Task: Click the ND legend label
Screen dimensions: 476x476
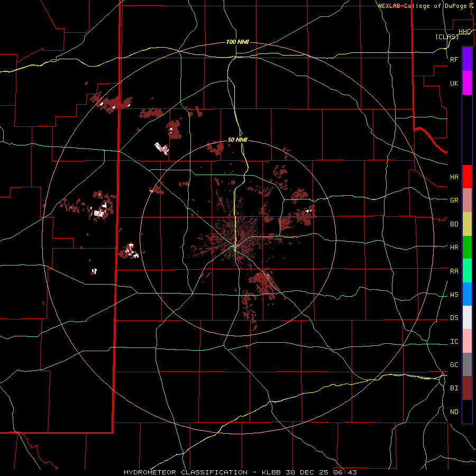Action: pyautogui.click(x=454, y=412)
